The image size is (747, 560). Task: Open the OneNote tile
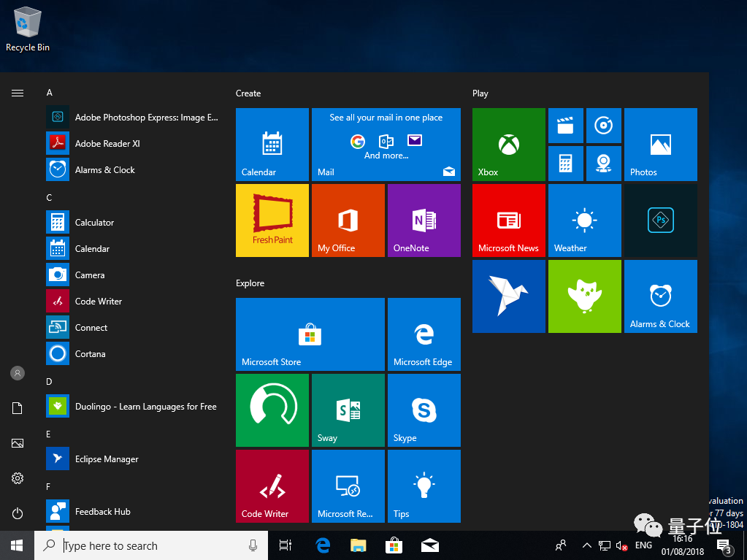pos(424,220)
